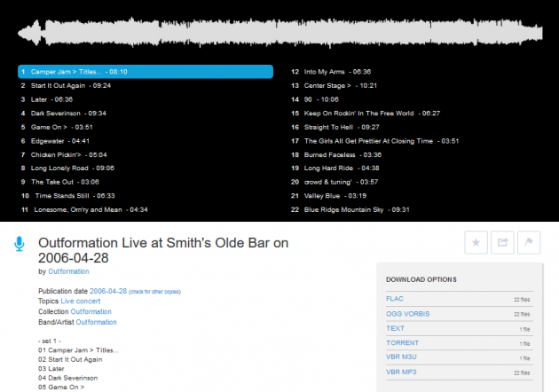Viewport: 559px width, 392px height.
Task: Click the star Favorite icon
Action: 477,242
